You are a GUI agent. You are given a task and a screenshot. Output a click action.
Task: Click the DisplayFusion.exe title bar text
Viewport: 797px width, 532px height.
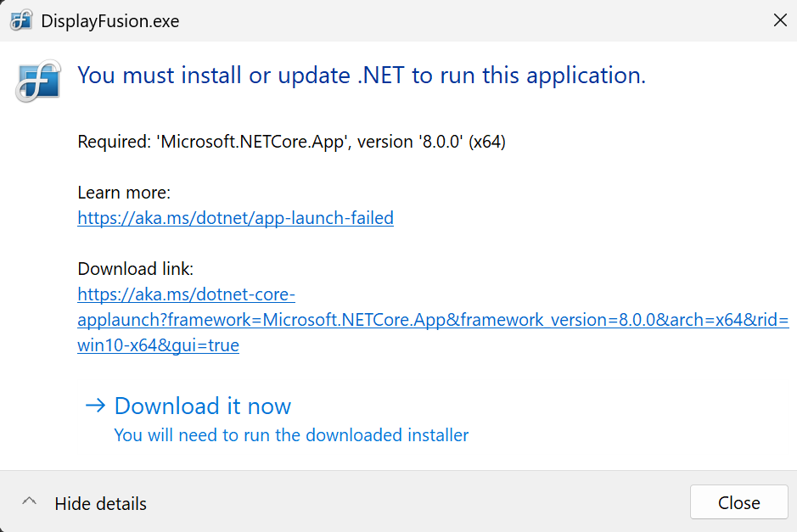(110, 21)
